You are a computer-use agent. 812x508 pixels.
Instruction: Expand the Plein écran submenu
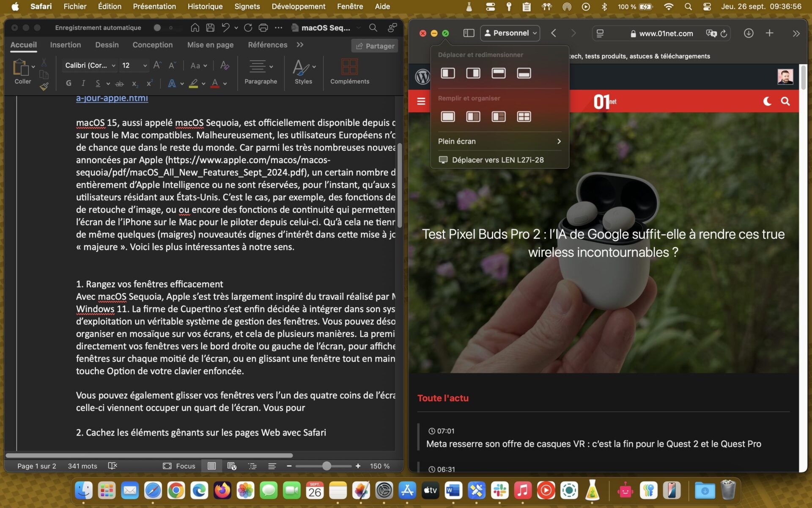coord(499,141)
